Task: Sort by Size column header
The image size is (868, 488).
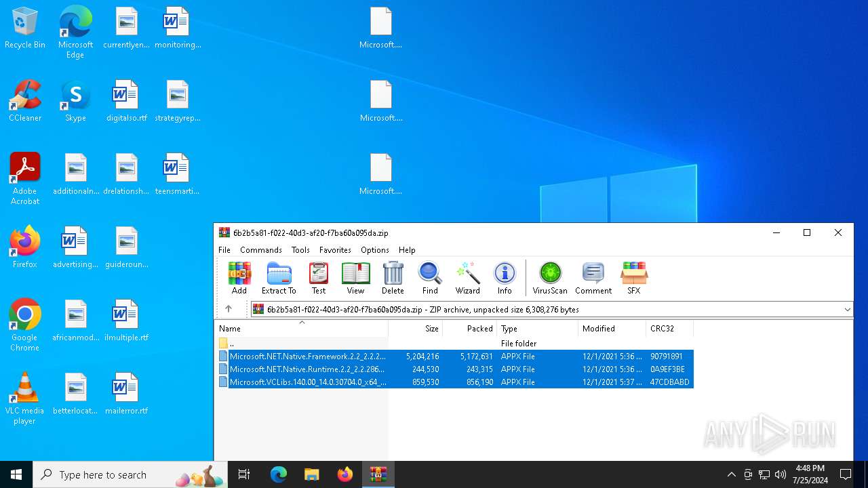Action: click(415, 329)
